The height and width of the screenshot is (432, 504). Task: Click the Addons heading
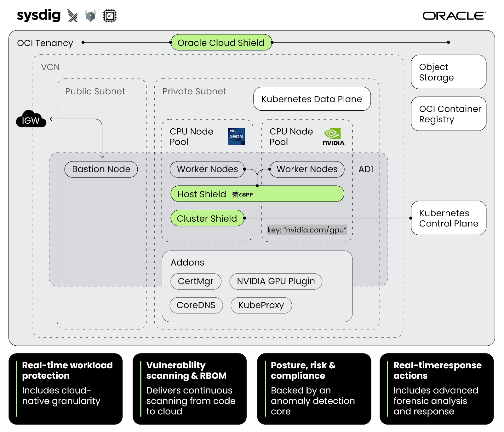click(x=187, y=262)
